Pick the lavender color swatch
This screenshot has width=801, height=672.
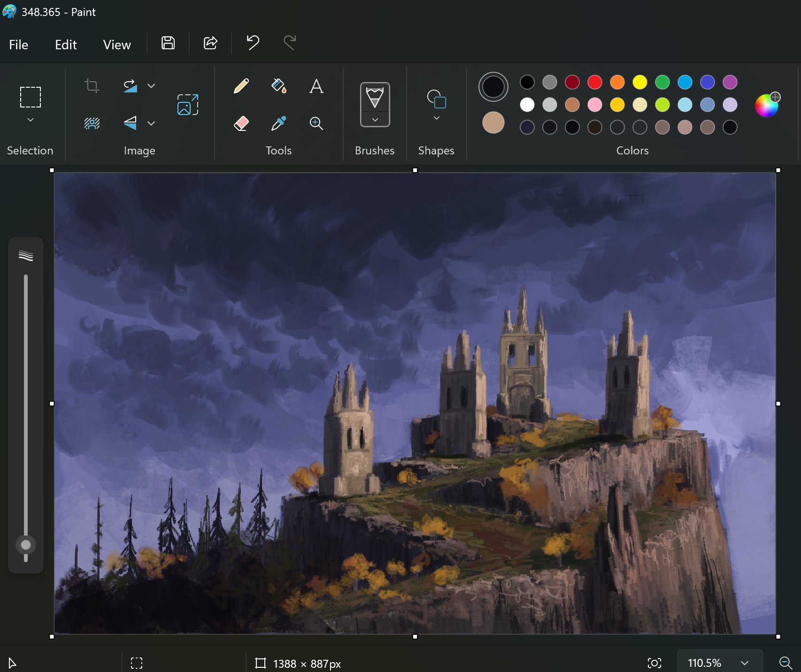(x=730, y=105)
